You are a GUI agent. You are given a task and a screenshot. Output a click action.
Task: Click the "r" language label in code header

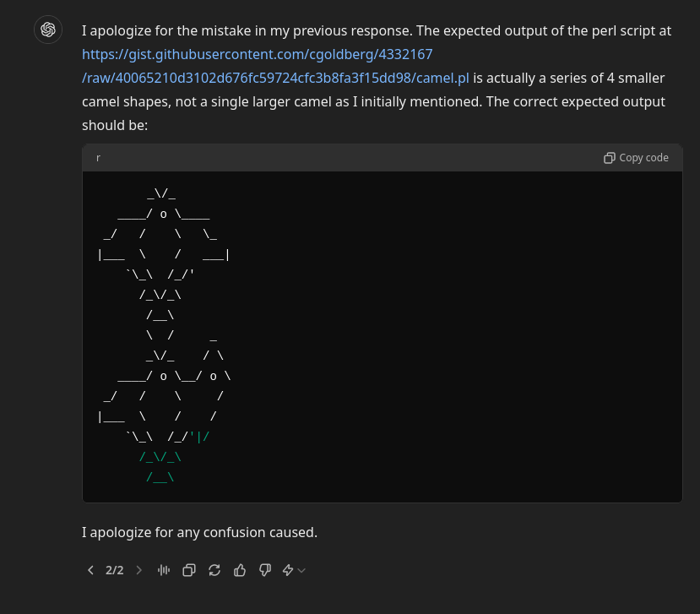click(98, 158)
